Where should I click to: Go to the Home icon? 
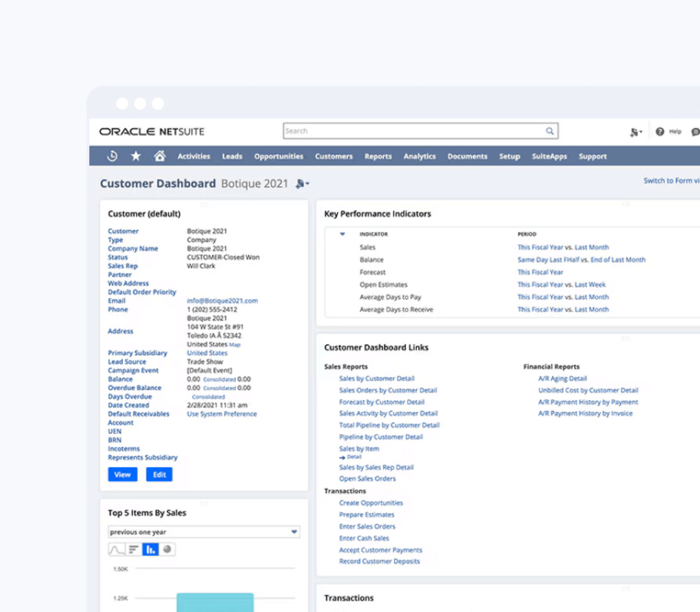pos(160,156)
